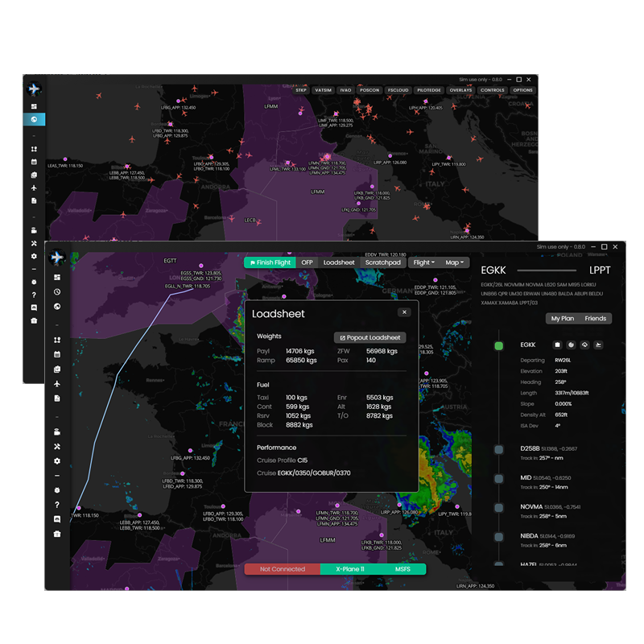
Task: Toggle the IVAO network overlay
Action: tap(345, 90)
